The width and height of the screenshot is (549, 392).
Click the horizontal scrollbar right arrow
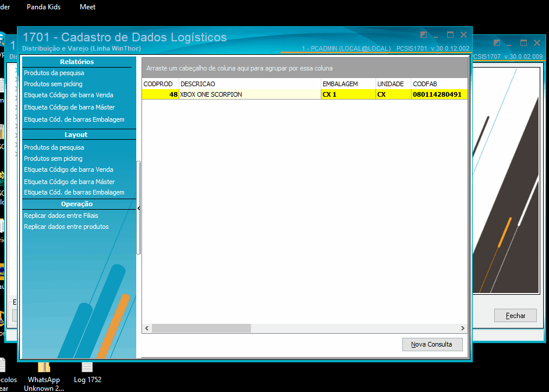(462, 329)
